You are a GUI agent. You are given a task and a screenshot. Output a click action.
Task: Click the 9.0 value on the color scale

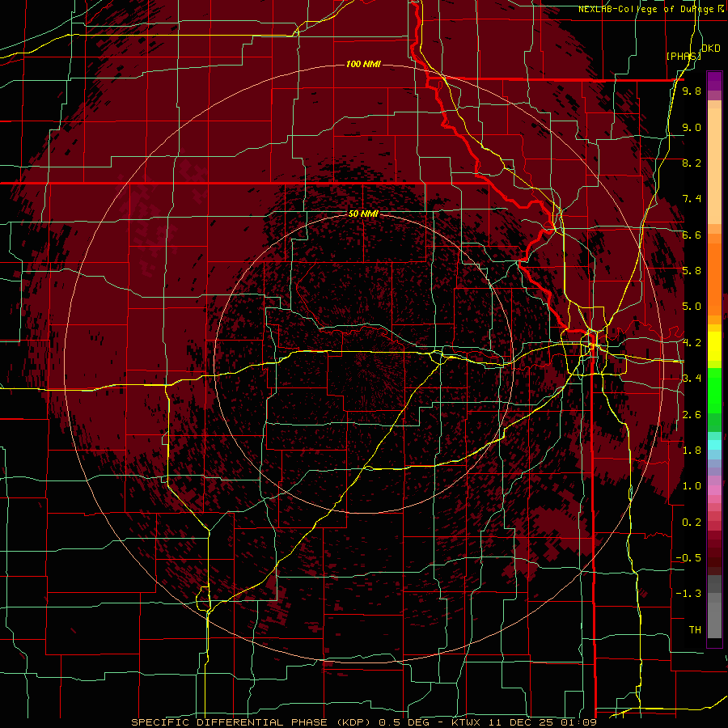(x=692, y=127)
